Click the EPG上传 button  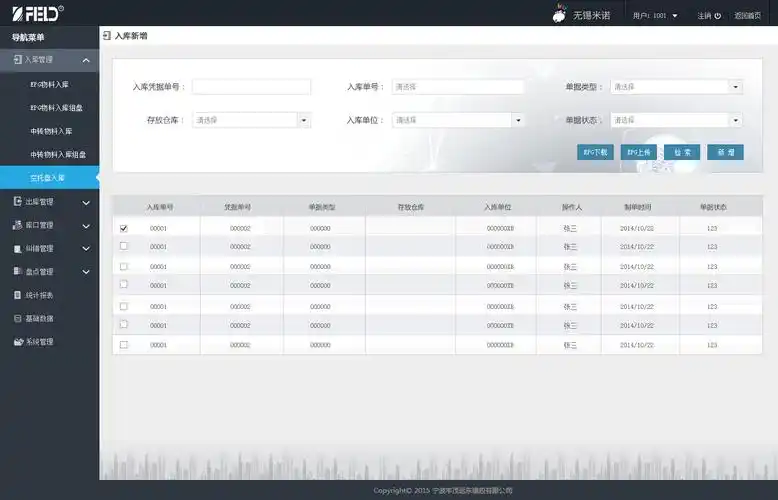pos(639,152)
